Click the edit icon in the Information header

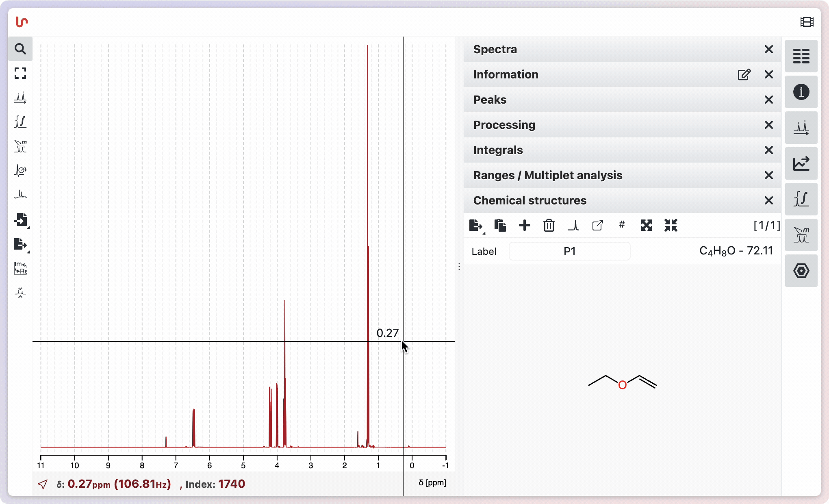(744, 74)
